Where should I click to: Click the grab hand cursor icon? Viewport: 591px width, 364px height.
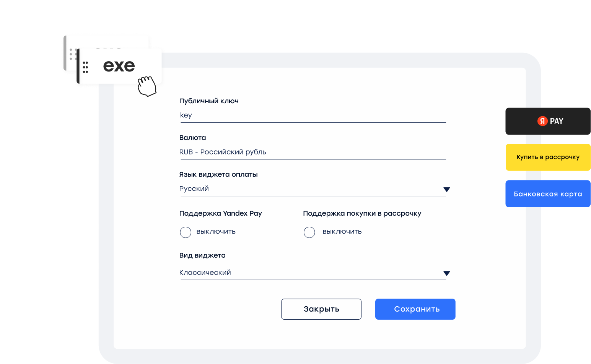tap(147, 86)
